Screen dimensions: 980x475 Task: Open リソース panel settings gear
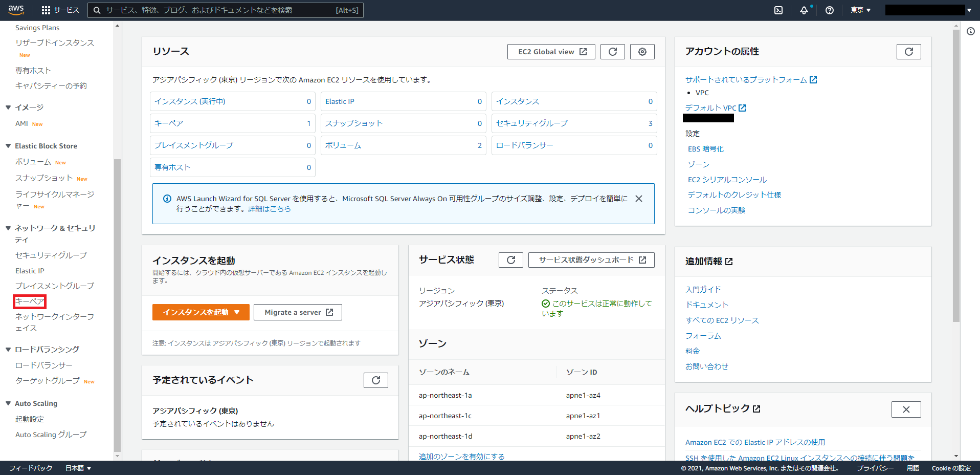(x=642, y=52)
